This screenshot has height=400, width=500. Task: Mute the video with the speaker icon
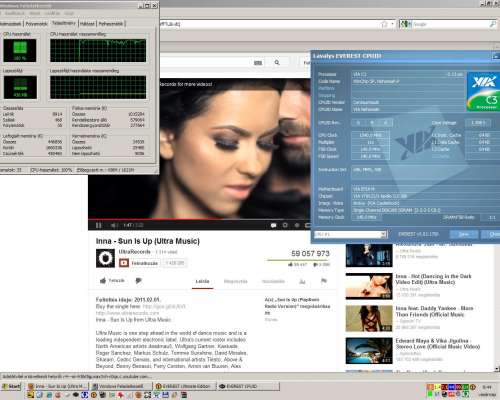coord(113,225)
